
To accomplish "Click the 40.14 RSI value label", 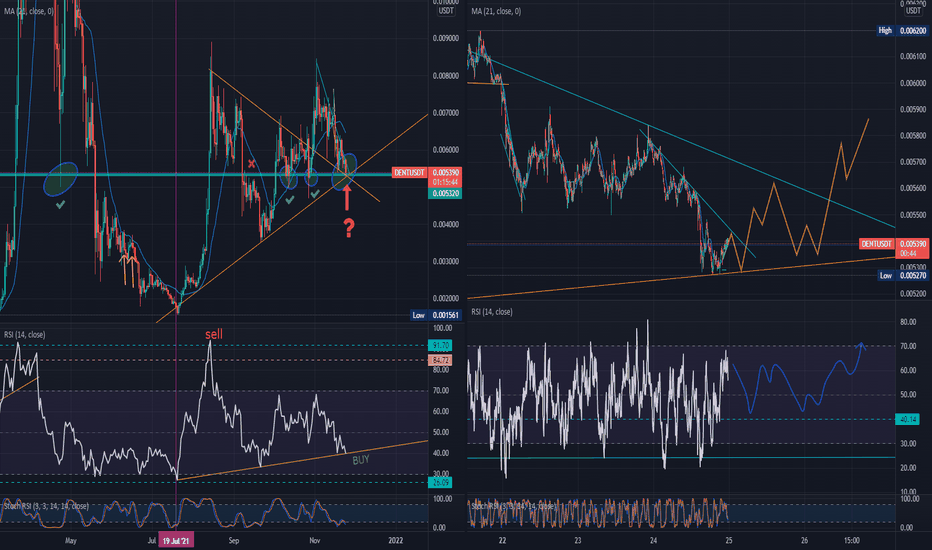I will click(x=908, y=419).
